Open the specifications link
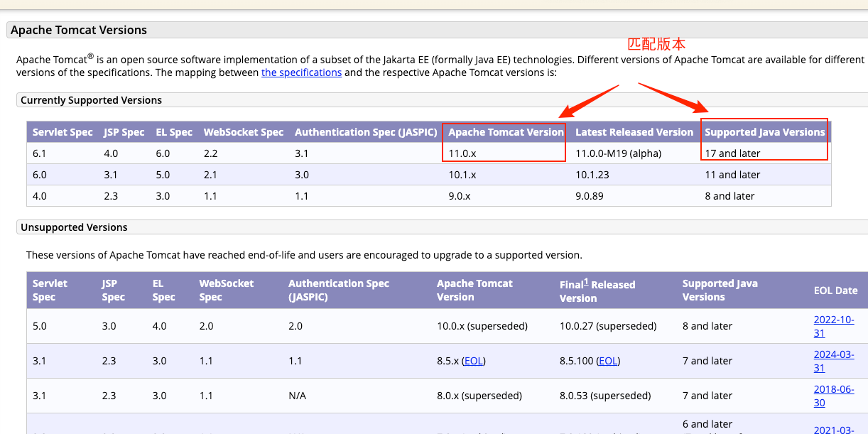Image resolution: width=868 pixels, height=434 pixels. click(x=301, y=72)
